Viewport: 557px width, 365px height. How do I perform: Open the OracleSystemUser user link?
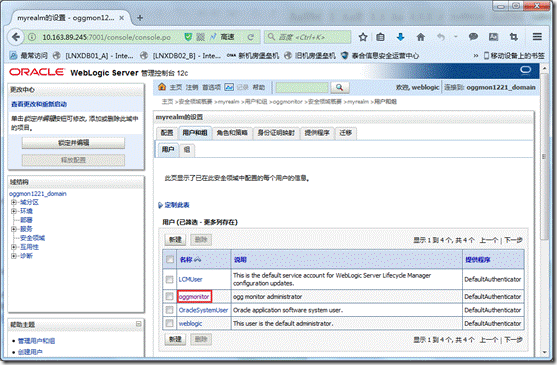tap(203, 310)
